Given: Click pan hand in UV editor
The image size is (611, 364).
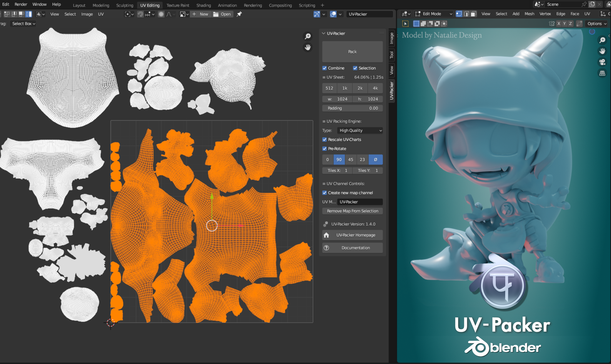Looking at the screenshot, I should coord(307,47).
